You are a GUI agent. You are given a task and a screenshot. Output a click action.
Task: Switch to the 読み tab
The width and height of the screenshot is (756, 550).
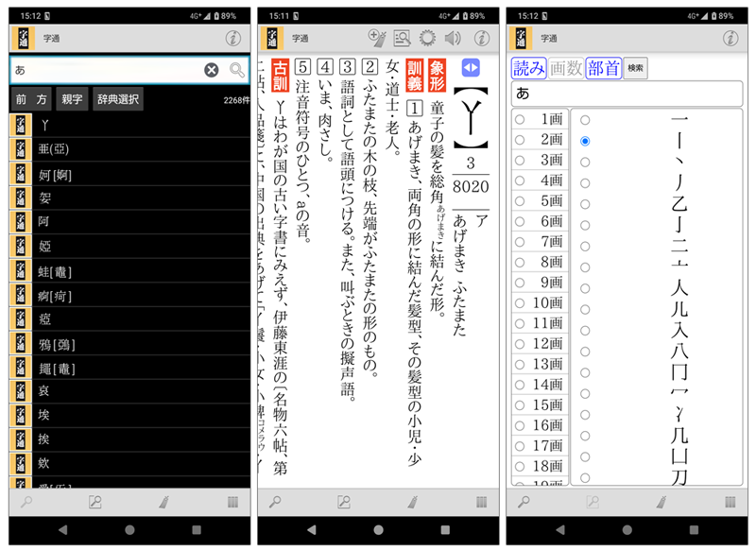pos(529,68)
